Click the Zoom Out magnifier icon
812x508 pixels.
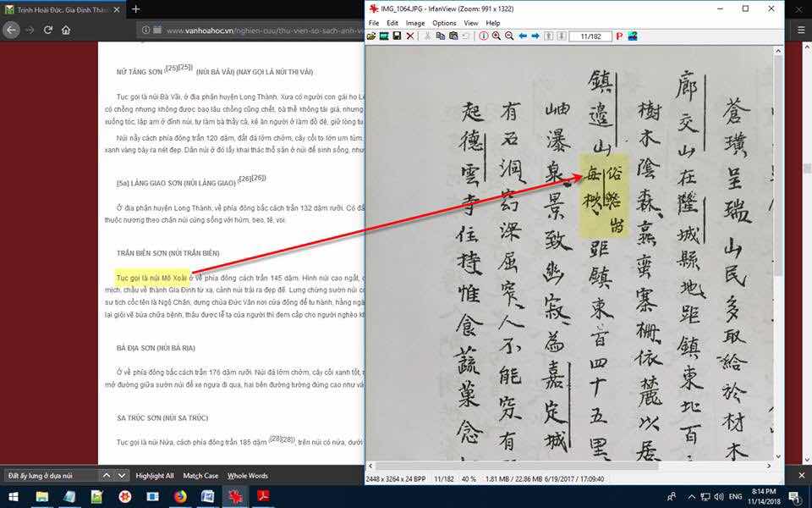coord(509,36)
